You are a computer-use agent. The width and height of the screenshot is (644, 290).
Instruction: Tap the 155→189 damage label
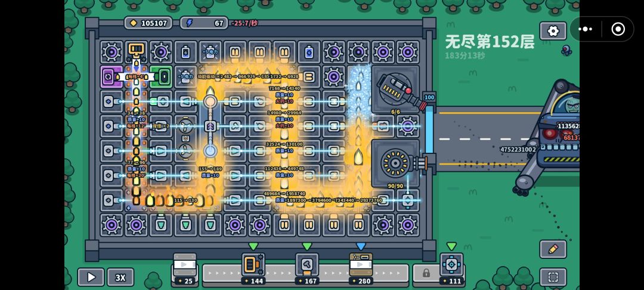pyautogui.click(x=210, y=169)
